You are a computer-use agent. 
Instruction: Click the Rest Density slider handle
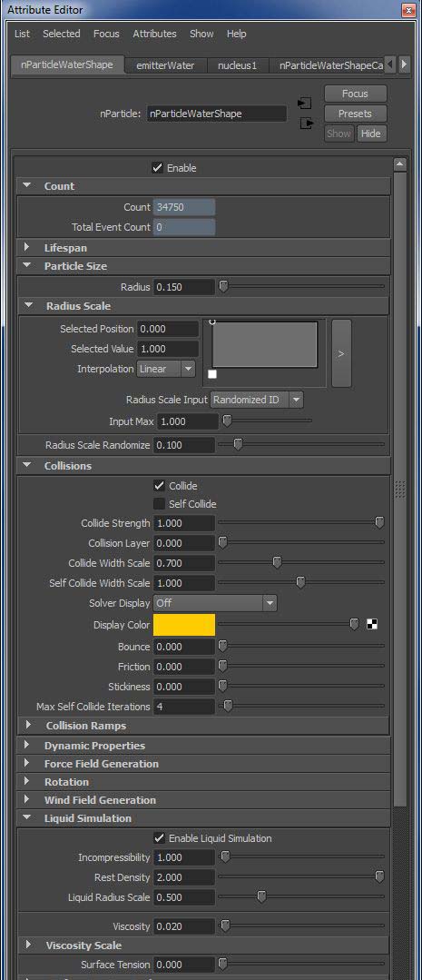[x=379, y=876]
